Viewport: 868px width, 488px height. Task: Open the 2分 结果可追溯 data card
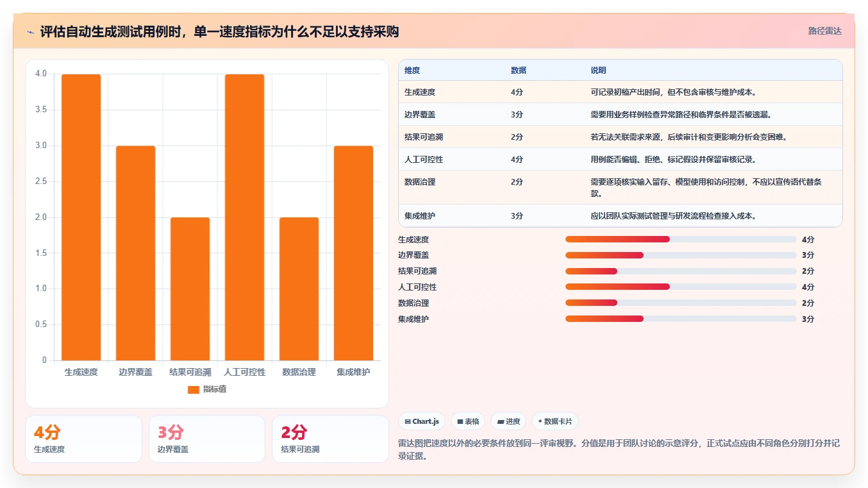click(330, 439)
